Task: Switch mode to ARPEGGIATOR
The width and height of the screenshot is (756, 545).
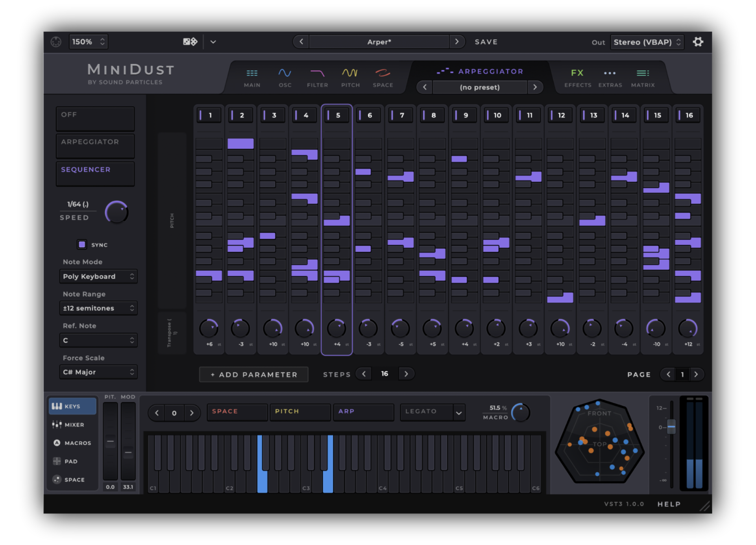Action: [x=95, y=145]
